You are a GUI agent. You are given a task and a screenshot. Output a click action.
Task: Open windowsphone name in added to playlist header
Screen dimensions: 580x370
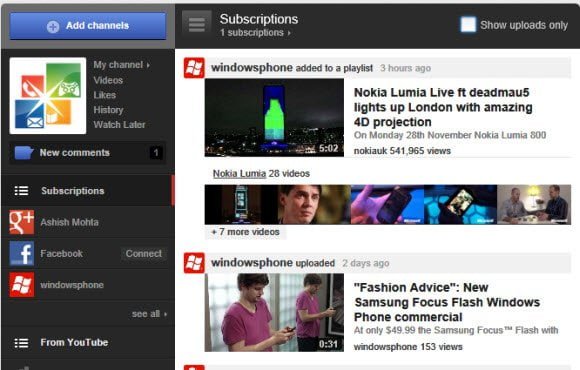[x=252, y=68]
